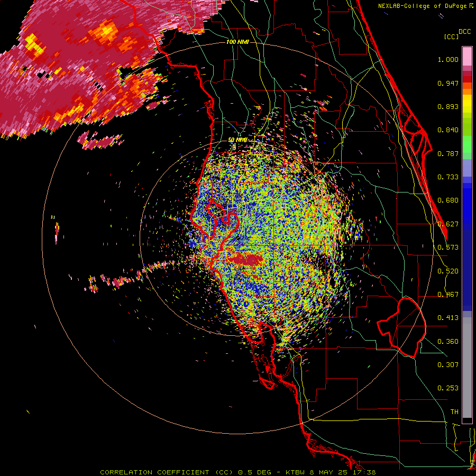Click the gray lower segment of color bar
Viewport: 476px width, 476px height.
point(467,368)
